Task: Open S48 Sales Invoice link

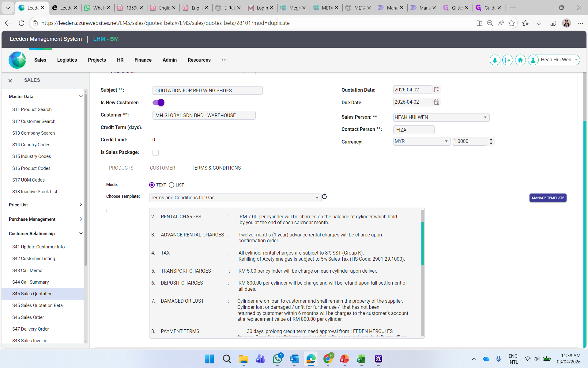Action: (30, 341)
